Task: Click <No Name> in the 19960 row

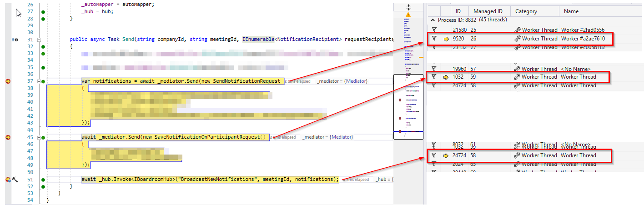Action: pyautogui.click(x=575, y=69)
